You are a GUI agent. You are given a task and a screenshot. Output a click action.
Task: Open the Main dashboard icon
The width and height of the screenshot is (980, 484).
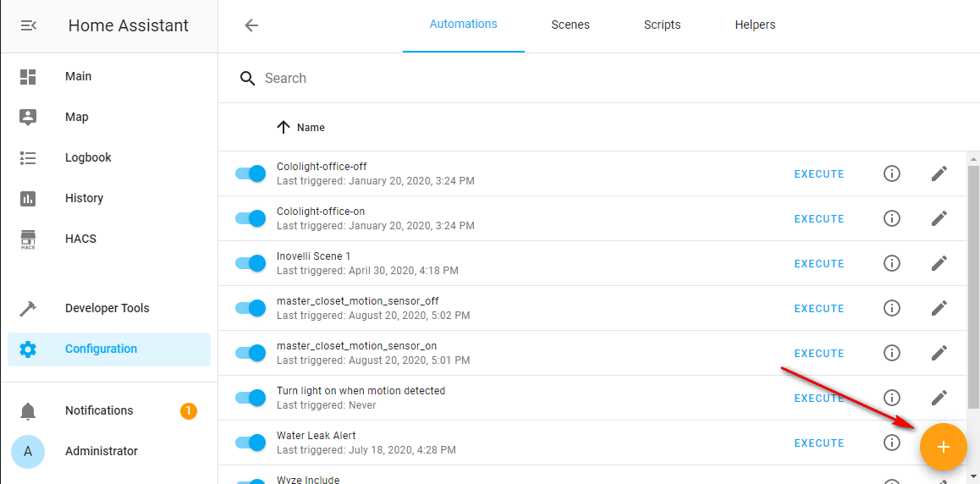click(28, 77)
